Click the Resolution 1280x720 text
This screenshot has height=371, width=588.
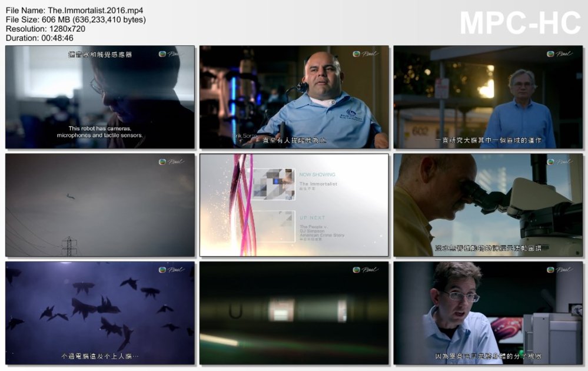tap(45, 28)
